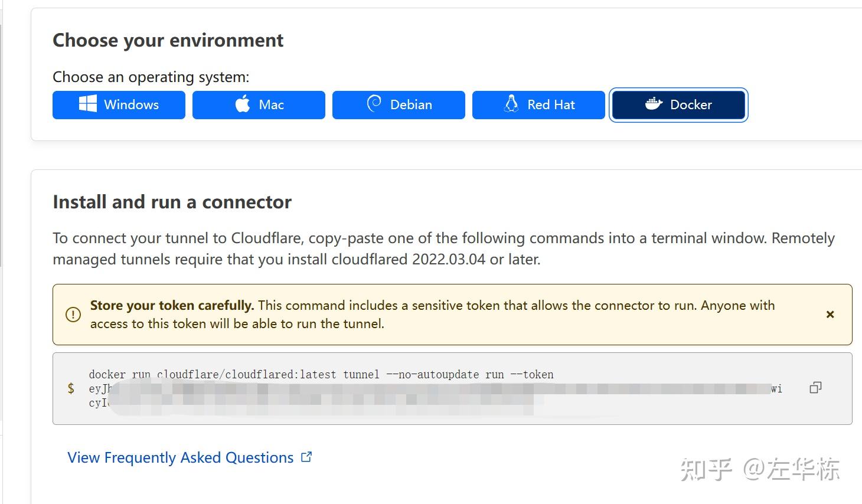Click bold 'Store your token carefully' text
This screenshot has height=504, width=862.
(x=172, y=305)
